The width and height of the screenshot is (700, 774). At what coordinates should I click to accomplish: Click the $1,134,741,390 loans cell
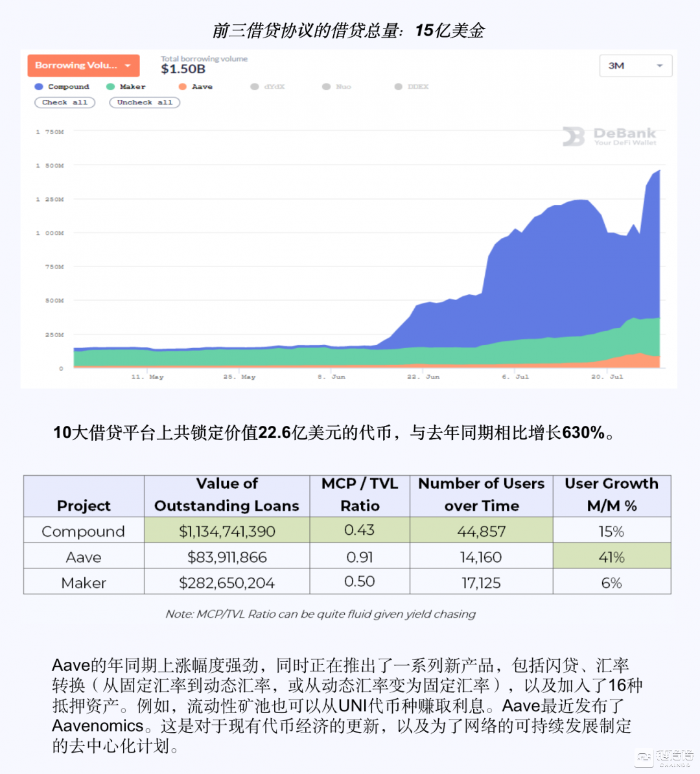[227, 531]
